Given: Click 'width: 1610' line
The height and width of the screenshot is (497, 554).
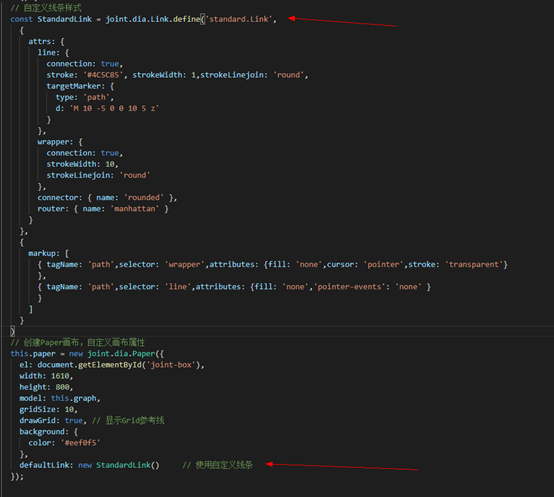Looking at the screenshot, I should click(46, 376).
